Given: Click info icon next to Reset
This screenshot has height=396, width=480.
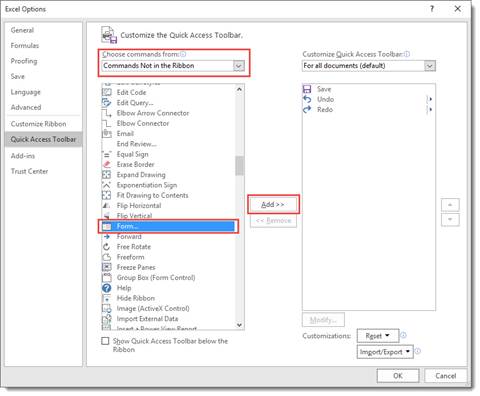Looking at the screenshot, I should pyautogui.click(x=403, y=335).
